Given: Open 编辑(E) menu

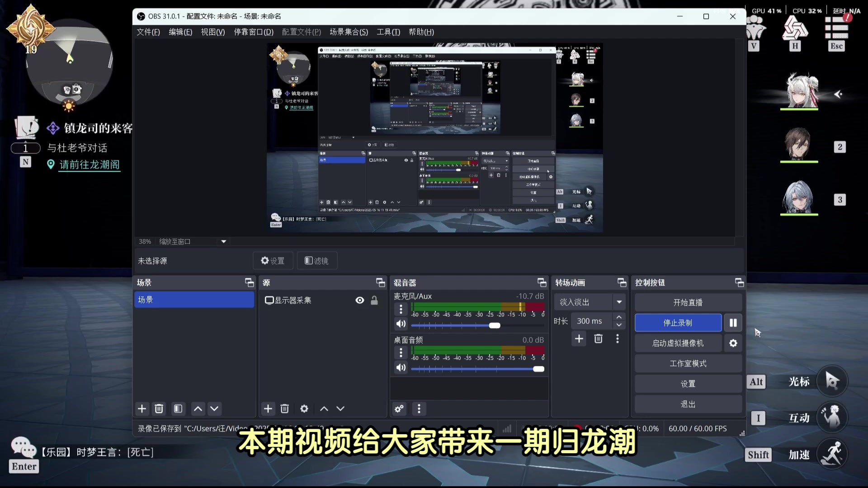Looking at the screenshot, I should click(x=180, y=32).
